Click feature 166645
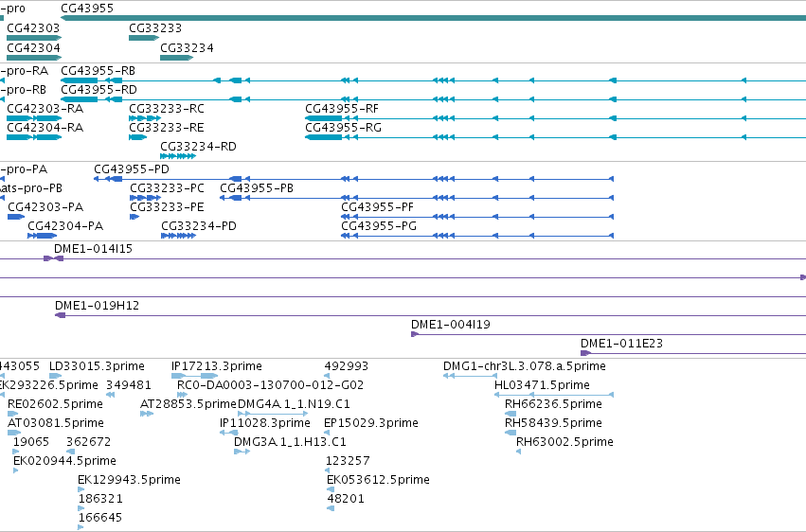This screenshot has width=806, height=532. pyautogui.click(x=81, y=528)
